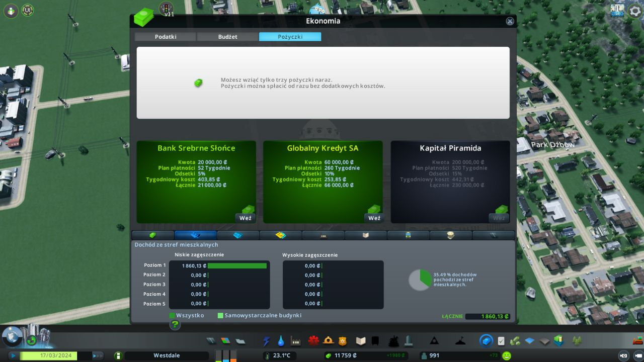The height and width of the screenshot is (362, 644).
Task: Select the healthcare services icon
Action: 314,341
